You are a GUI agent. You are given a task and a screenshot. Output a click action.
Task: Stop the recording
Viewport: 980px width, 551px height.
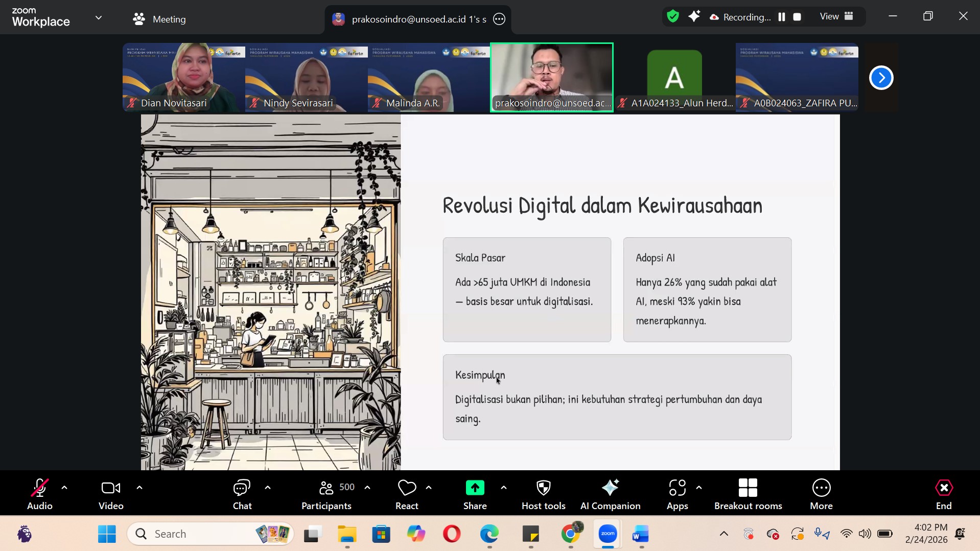[797, 17]
